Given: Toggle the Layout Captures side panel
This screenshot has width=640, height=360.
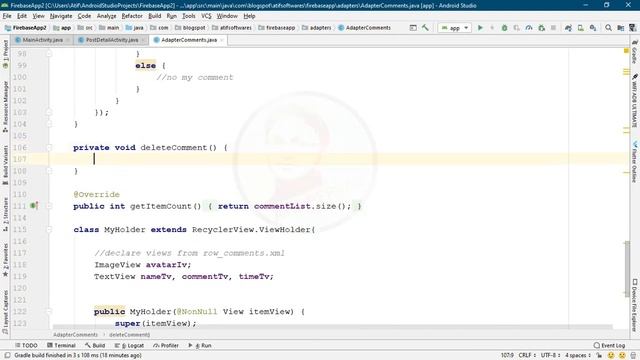Looking at the screenshot, I should coord(5,311).
